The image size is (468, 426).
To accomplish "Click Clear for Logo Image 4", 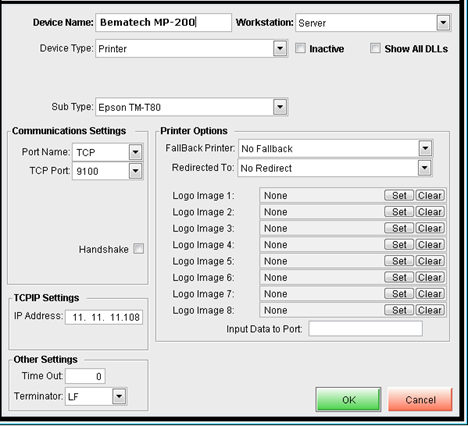I will coord(430,244).
